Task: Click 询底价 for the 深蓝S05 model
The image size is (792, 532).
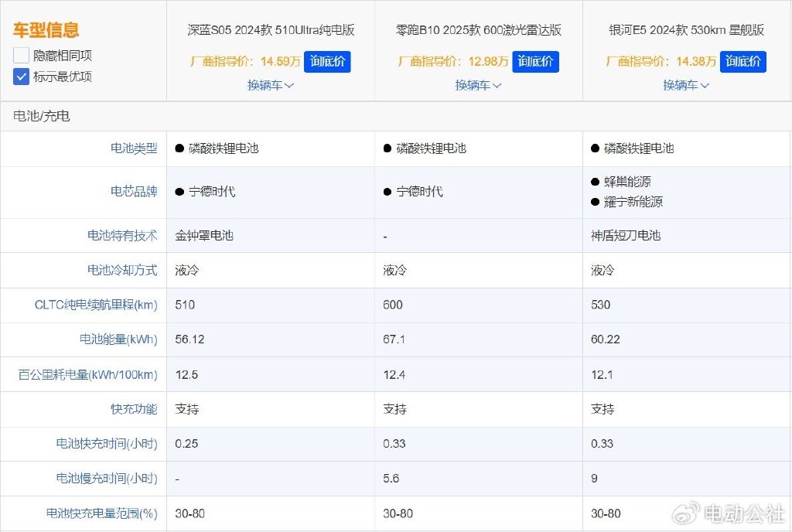Action: [x=327, y=61]
